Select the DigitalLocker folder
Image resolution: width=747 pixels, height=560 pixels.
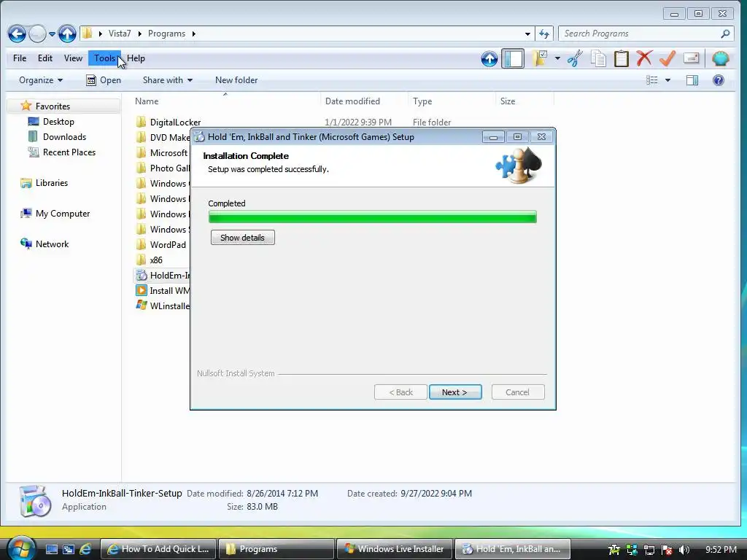pyautogui.click(x=175, y=122)
